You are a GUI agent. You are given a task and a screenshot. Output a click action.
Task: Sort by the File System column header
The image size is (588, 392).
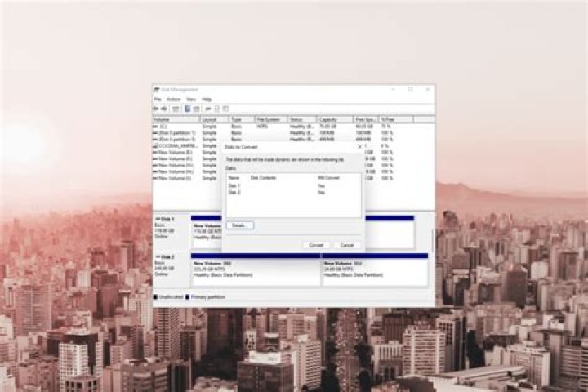pos(271,119)
